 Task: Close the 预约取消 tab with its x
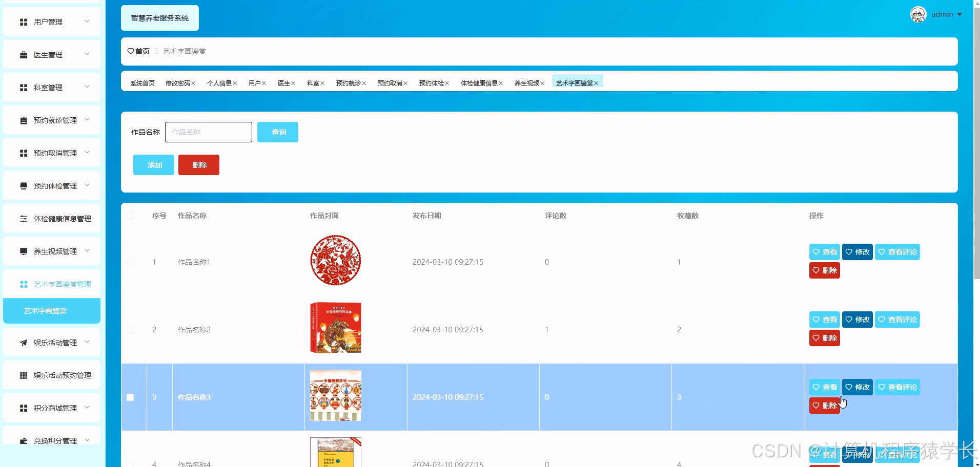click(x=405, y=83)
